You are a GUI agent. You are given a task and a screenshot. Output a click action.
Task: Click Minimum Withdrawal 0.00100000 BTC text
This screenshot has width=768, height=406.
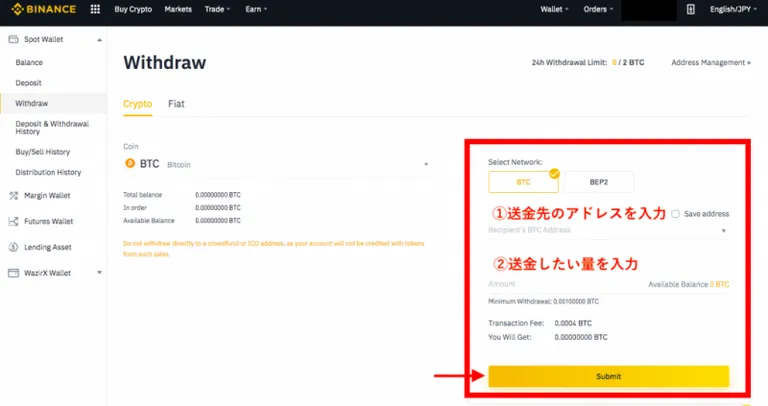coord(543,301)
